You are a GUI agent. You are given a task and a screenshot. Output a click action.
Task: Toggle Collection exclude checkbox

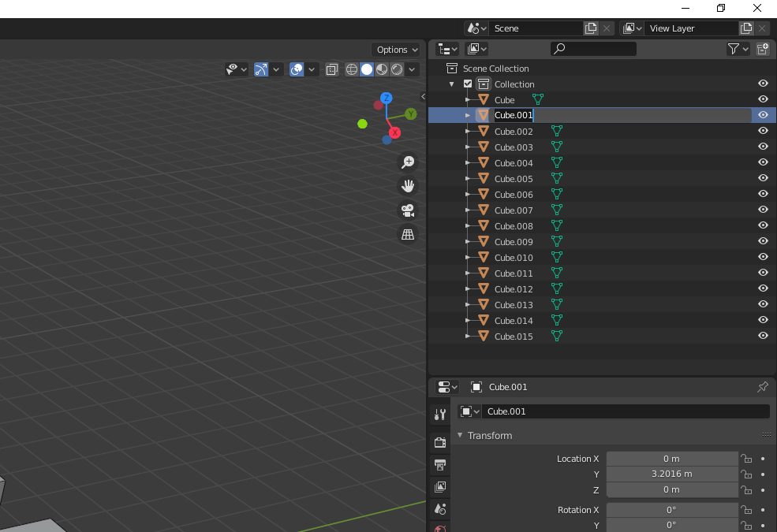[x=468, y=84]
